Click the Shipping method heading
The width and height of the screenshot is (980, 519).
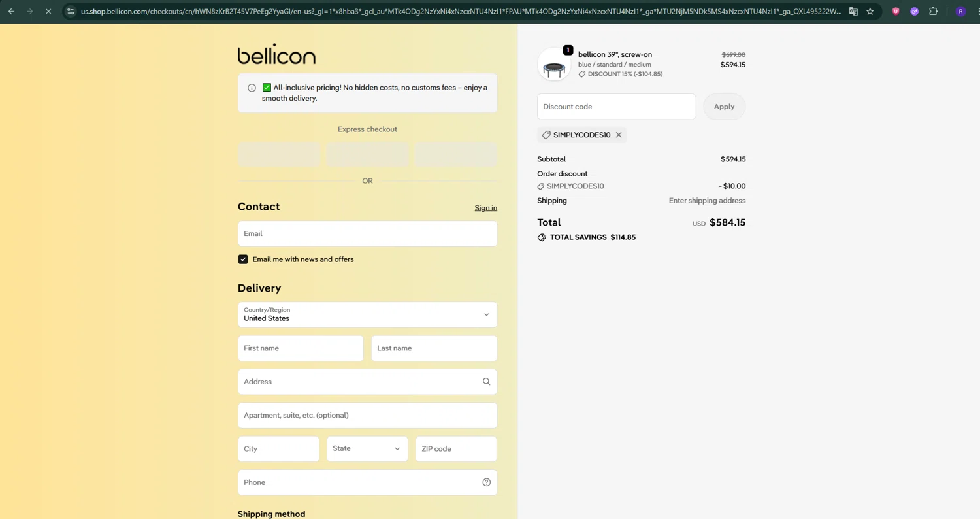[x=271, y=514]
